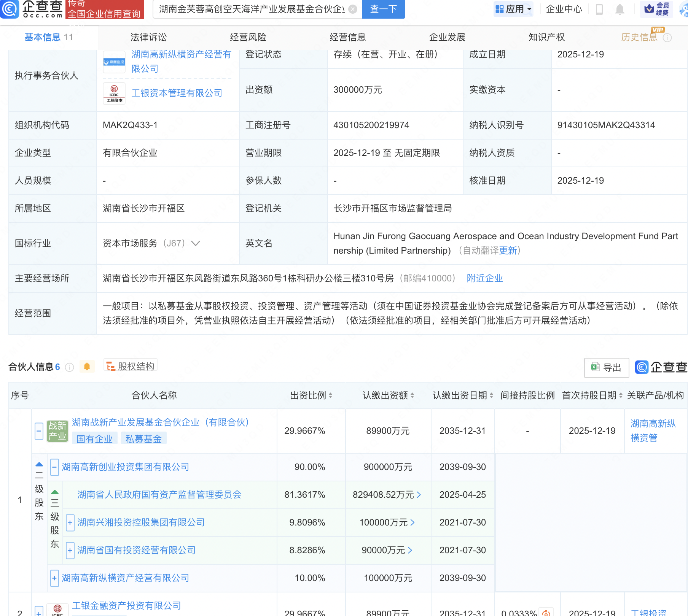Screen dimensions: 688x616
Task: Expand 湖南高新纵横资产经营 shareholder row
Action: (54, 578)
